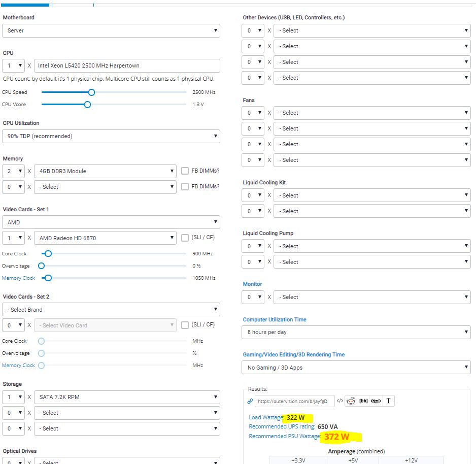Open the SATA 7.2K RPM storage dropdown
The height and width of the screenshot is (464, 476).
tap(127, 397)
